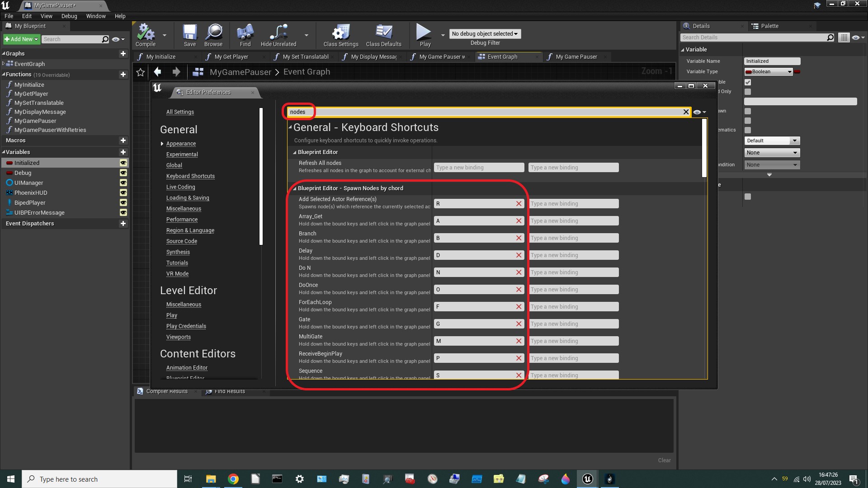
Task: Remove the R binding for Add Selected Actor Reference
Action: (519, 204)
